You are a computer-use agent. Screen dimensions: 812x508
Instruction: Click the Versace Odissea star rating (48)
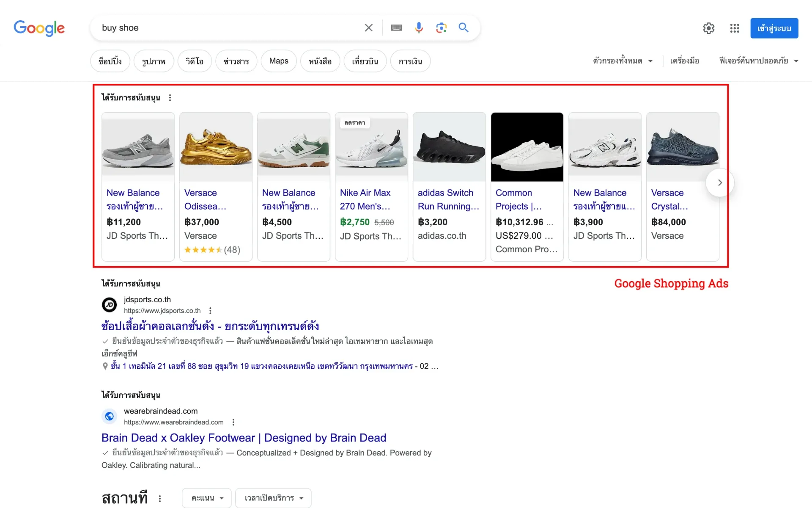[x=212, y=250]
